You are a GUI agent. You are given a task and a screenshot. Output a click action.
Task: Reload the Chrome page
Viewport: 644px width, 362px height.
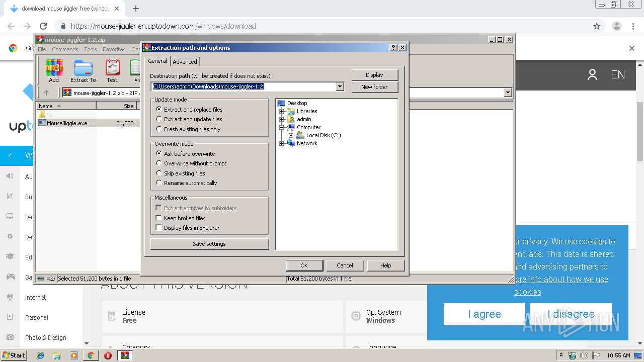click(x=43, y=26)
